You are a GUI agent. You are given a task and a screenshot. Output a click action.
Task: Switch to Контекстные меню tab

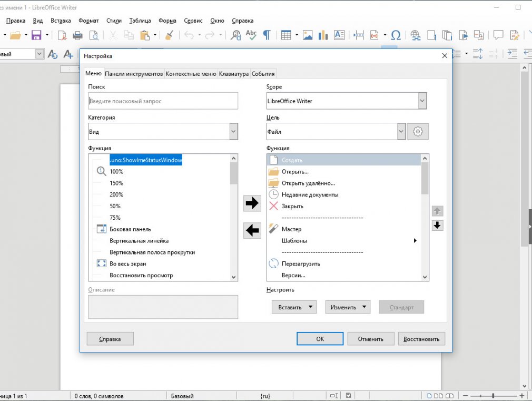(x=191, y=74)
